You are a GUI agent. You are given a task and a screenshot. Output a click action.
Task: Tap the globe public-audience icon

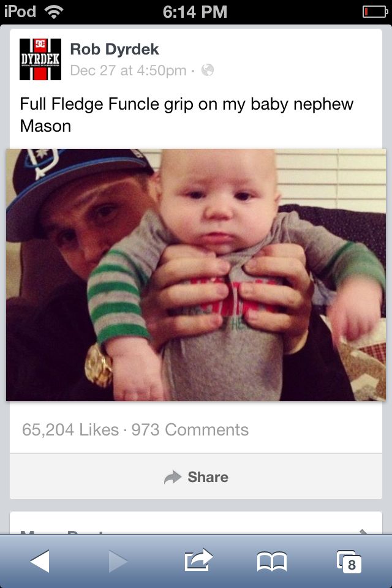pyautogui.click(x=208, y=70)
